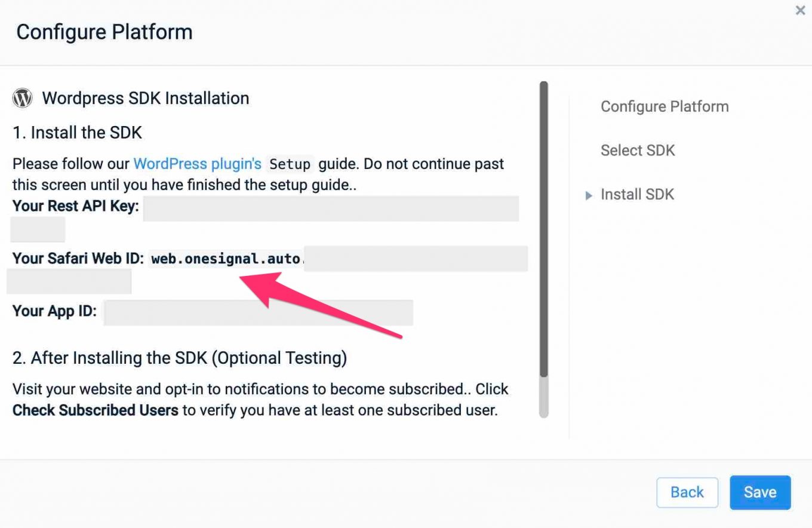Click the Configure Platform dialog title
Viewport: 812px width, 528px height.
click(x=104, y=32)
